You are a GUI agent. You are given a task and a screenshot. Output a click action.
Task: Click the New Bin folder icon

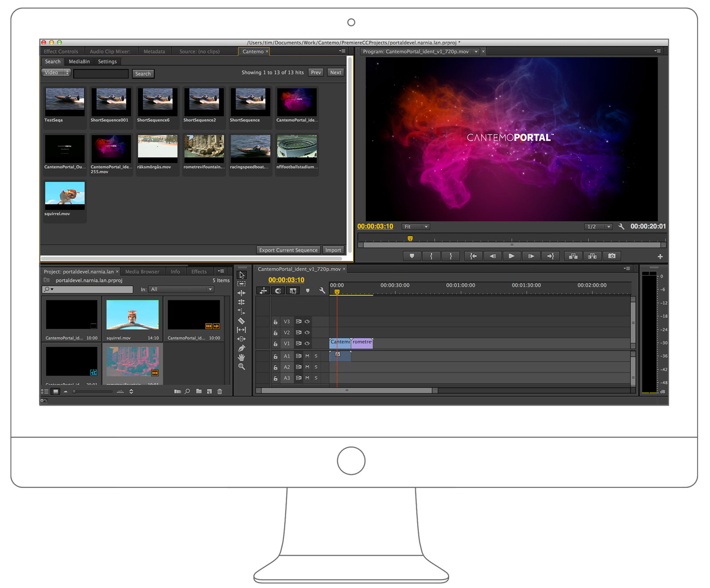(199, 391)
